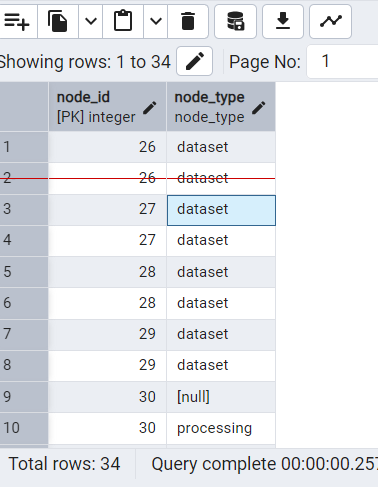This screenshot has height=487, width=378.
Task: Select row 5 by its number
Action: coord(24,272)
